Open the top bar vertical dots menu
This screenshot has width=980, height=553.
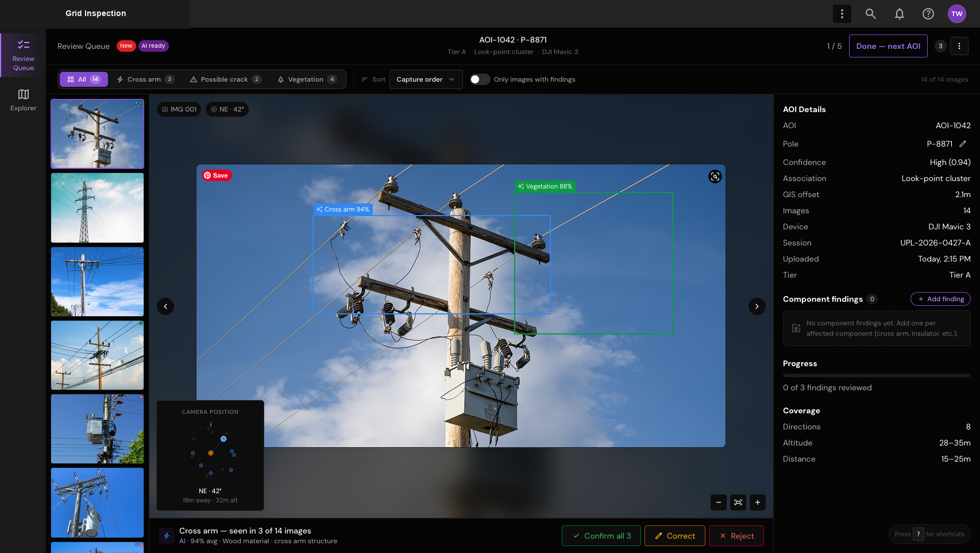842,14
